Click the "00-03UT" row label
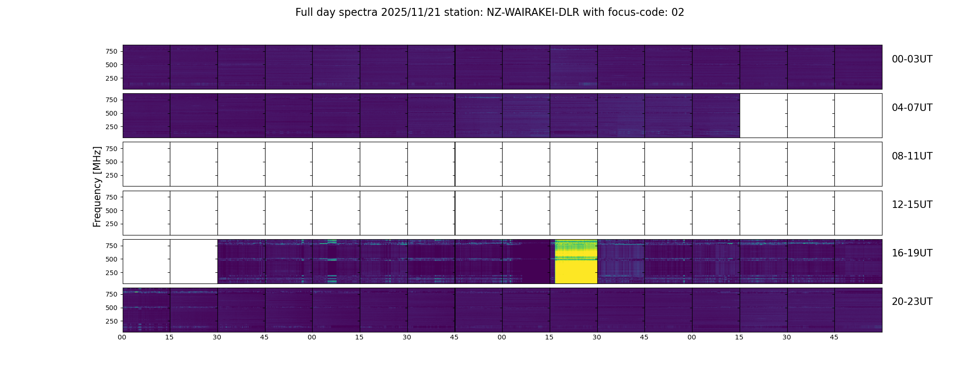This screenshot has height=373, width=980. point(912,59)
